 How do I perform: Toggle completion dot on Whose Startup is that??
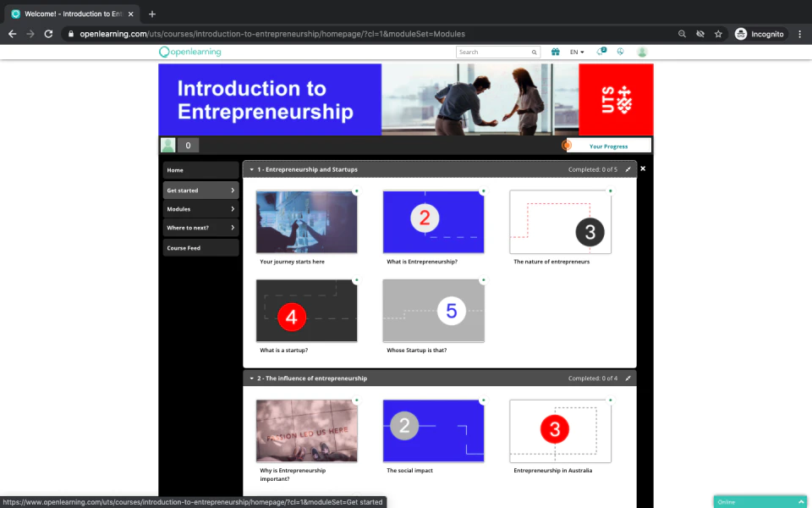point(483,280)
